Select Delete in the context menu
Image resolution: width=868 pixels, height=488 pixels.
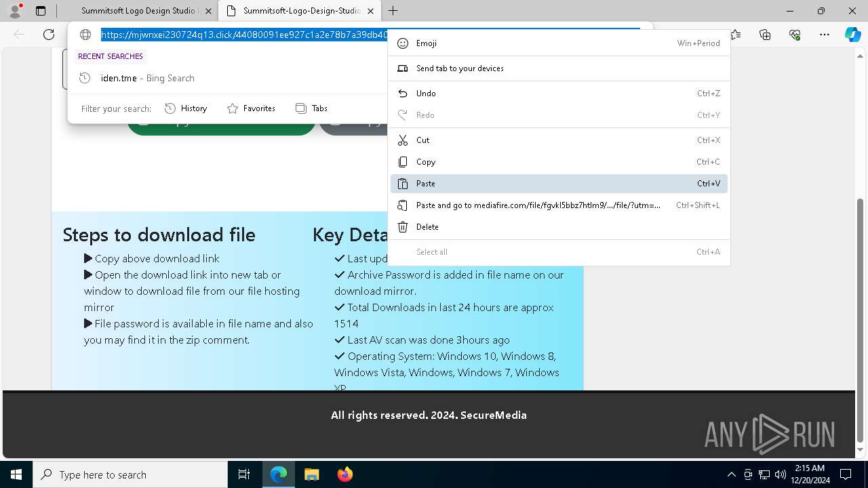[559, 227]
